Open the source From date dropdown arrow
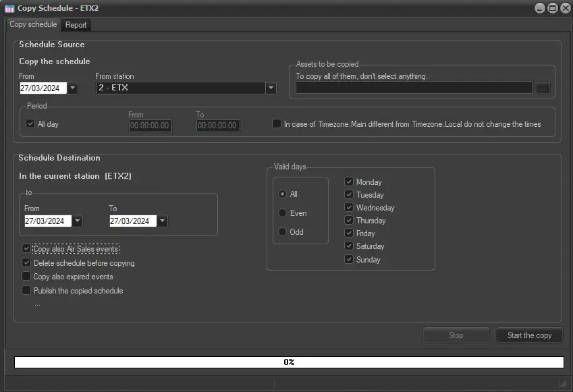Viewport: 573px width, 392px height. pyautogui.click(x=73, y=88)
